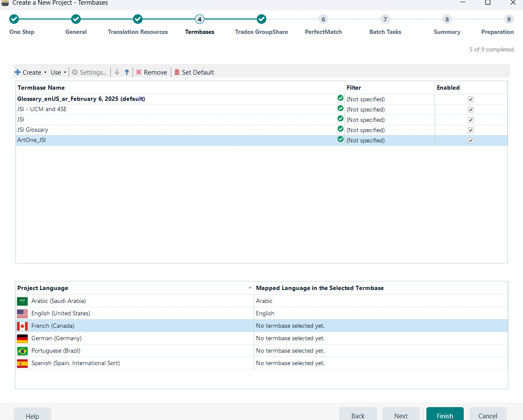The height and width of the screenshot is (420, 523).
Task: Uncheck Enabled for JSI Glossary
Action: (x=471, y=130)
